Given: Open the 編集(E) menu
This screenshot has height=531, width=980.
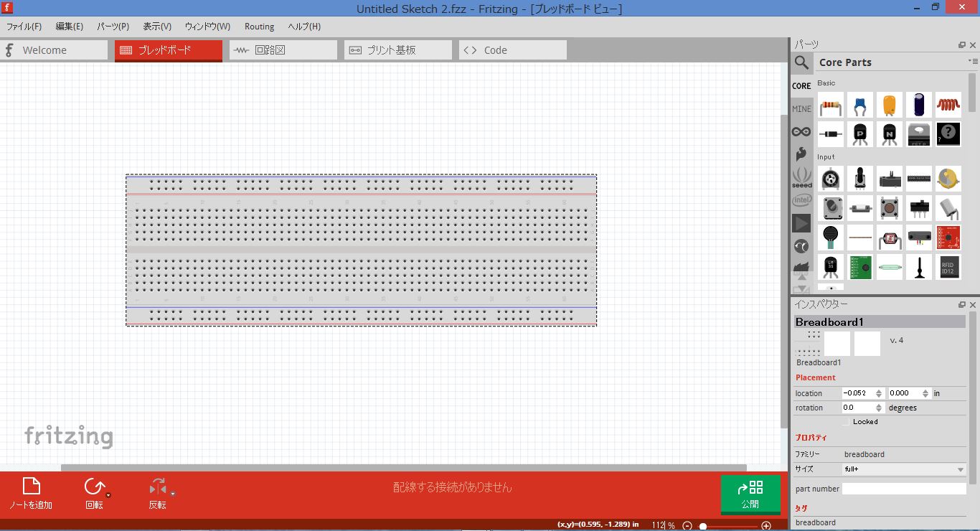Looking at the screenshot, I should pos(70,27).
